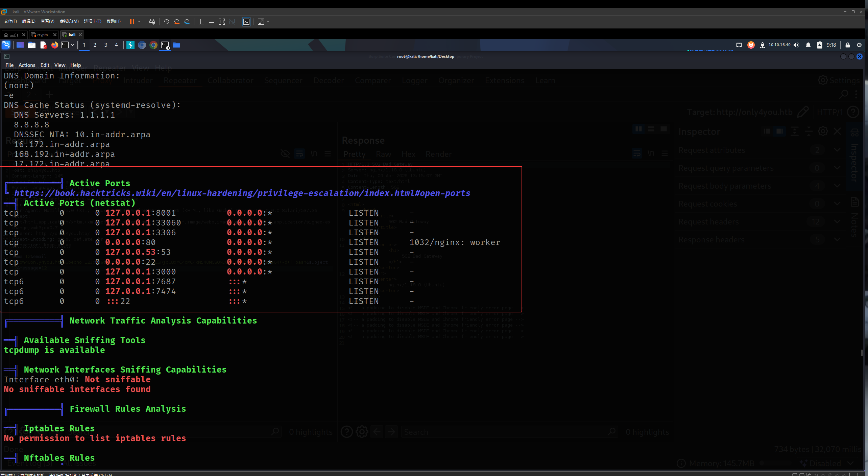
Task: Expand the stretch guest dropdown arrow
Action: [x=268, y=22]
